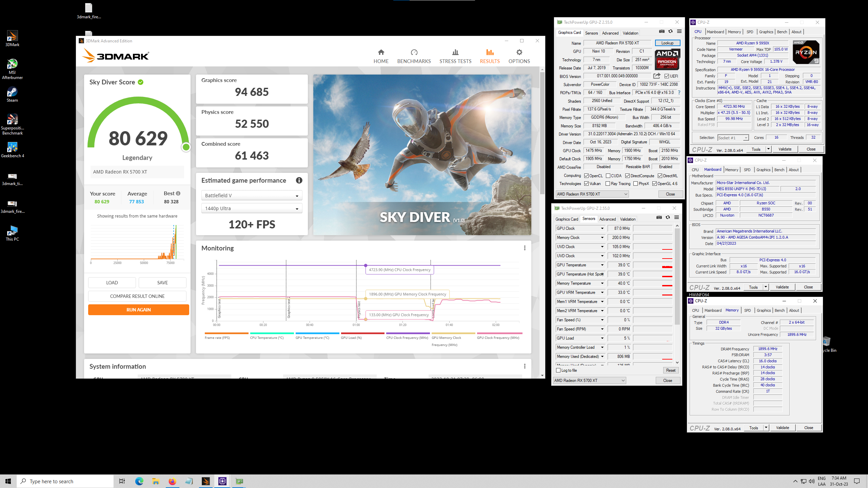This screenshot has width=868, height=488.
Task: Open the 1440p Ultra resolution dropdown
Action: [x=251, y=208]
